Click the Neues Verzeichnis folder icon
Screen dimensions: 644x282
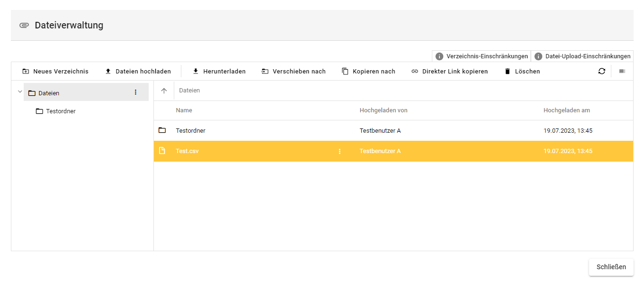coord(26,72)
